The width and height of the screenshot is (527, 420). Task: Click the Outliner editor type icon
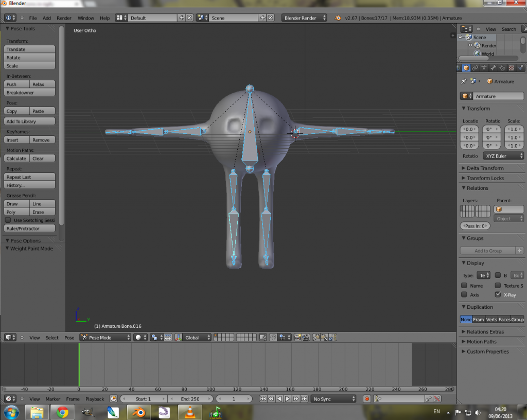click(466, 29)
